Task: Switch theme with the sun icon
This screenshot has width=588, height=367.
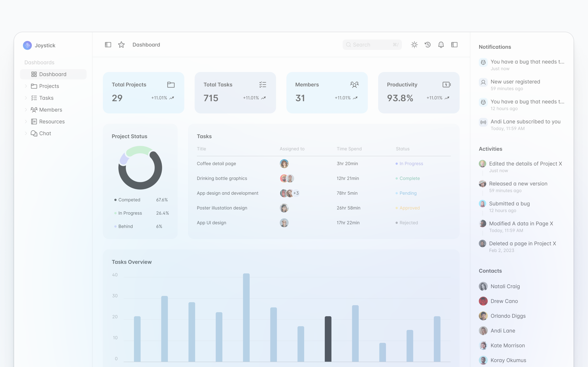Action: (x=414, y=45)
